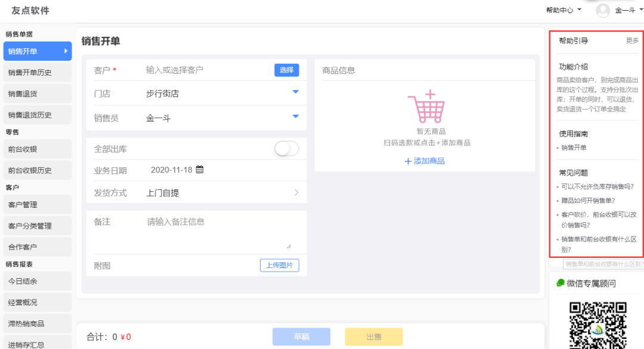Image resolution: width=644 pixels, height=349 pixels.
Task: Click the 上传图片 button
Action: coord(279,265)
